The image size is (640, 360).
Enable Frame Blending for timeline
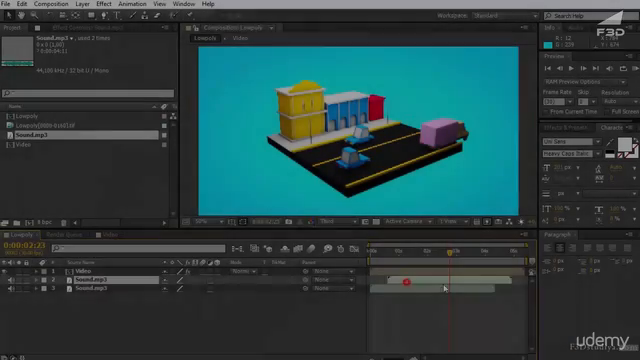[298, 249]
